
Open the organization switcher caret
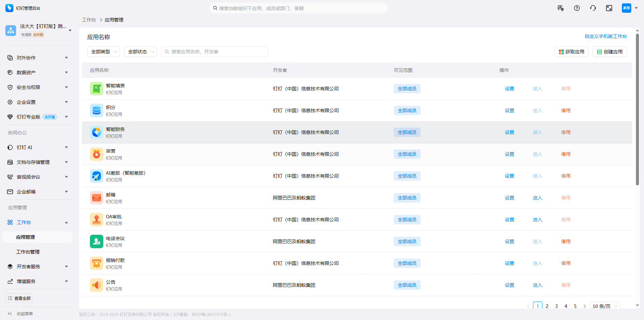click(x=70, y=31)
